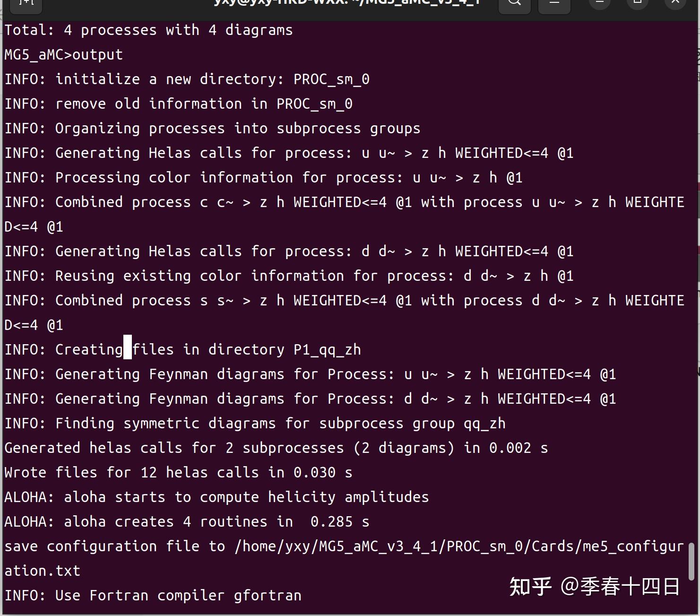700x616 pixels.
Task: Click the terminal search magnifier icon
Action: pyautogui.click(x=515, y=3)
